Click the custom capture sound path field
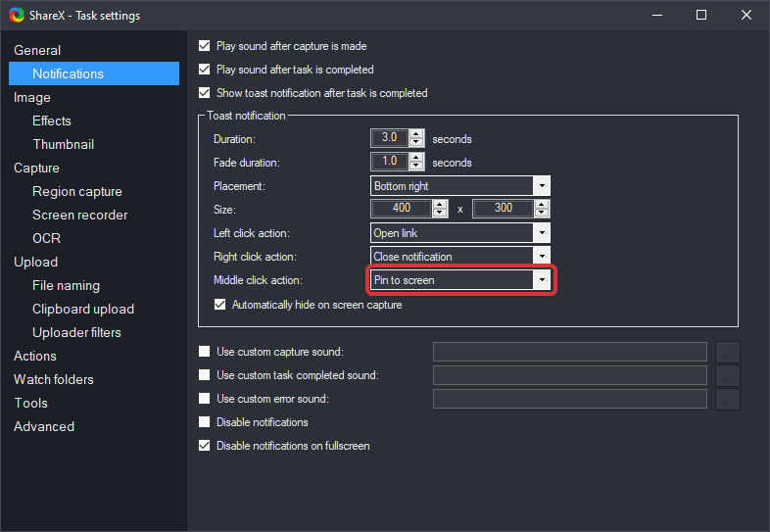The width and height of the screenshot is (770, 532). 570,352
